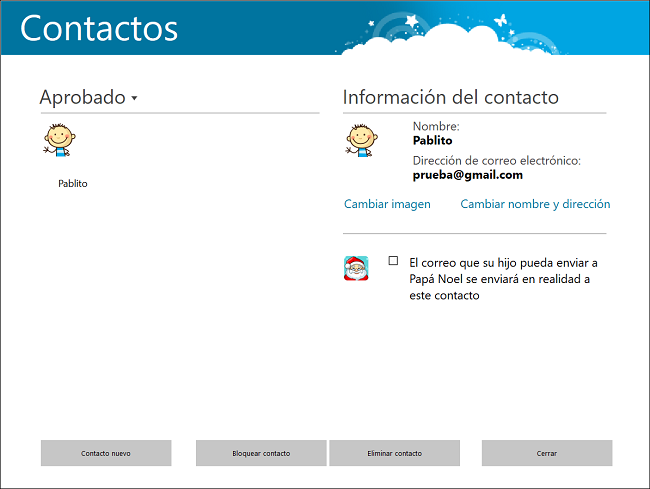Click the Contactos page title
Screen dimensions: 650x489
click(99, 28)
